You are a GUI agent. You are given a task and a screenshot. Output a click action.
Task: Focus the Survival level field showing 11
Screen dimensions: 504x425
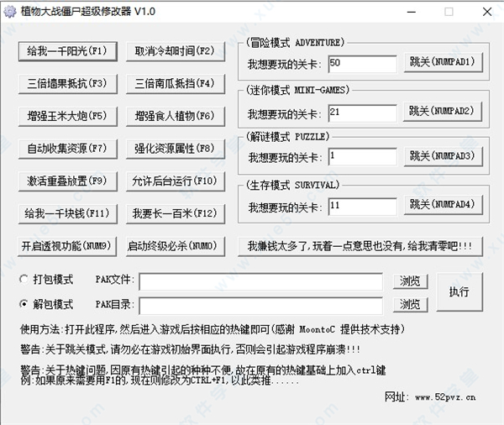pyautogui.click(x=362, y=206)
